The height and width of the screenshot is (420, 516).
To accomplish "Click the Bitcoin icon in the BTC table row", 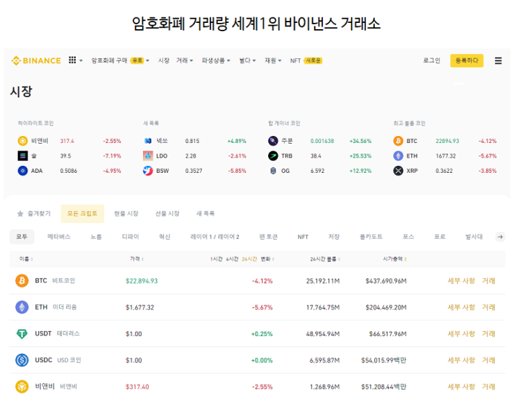I will [22, 280].
